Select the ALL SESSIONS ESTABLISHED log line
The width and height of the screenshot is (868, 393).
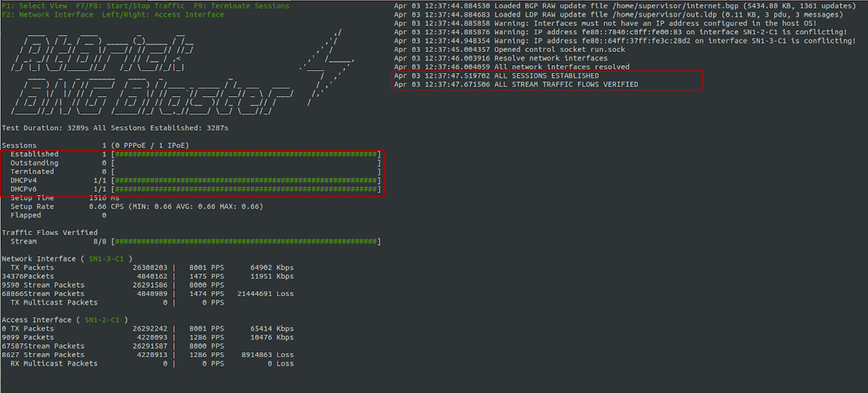pyautogui.click(x=496, y=76)
